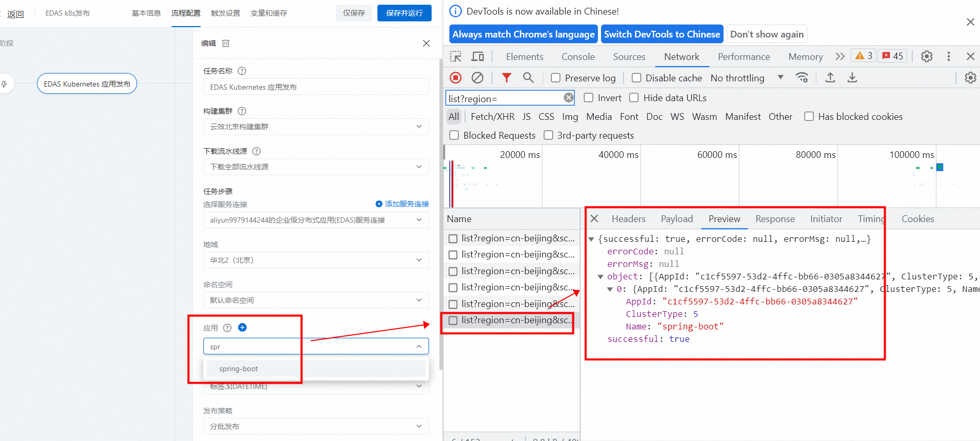Open DevTools three-dot customize menu
The height and width of the screenshot is (441, 980).
coord(949,56)
